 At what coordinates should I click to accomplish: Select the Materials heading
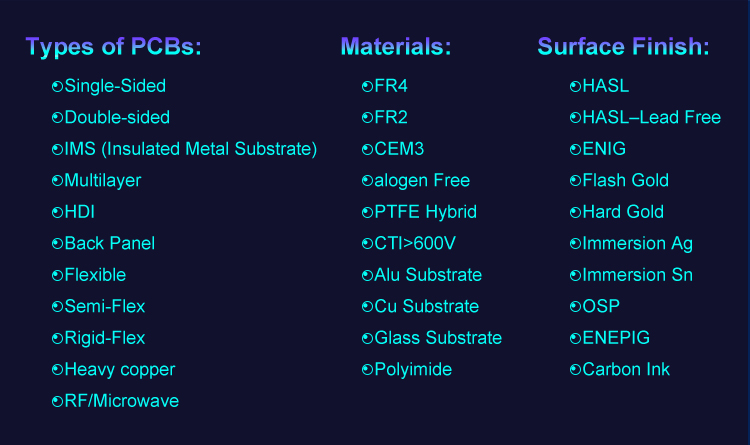[396, 47]
